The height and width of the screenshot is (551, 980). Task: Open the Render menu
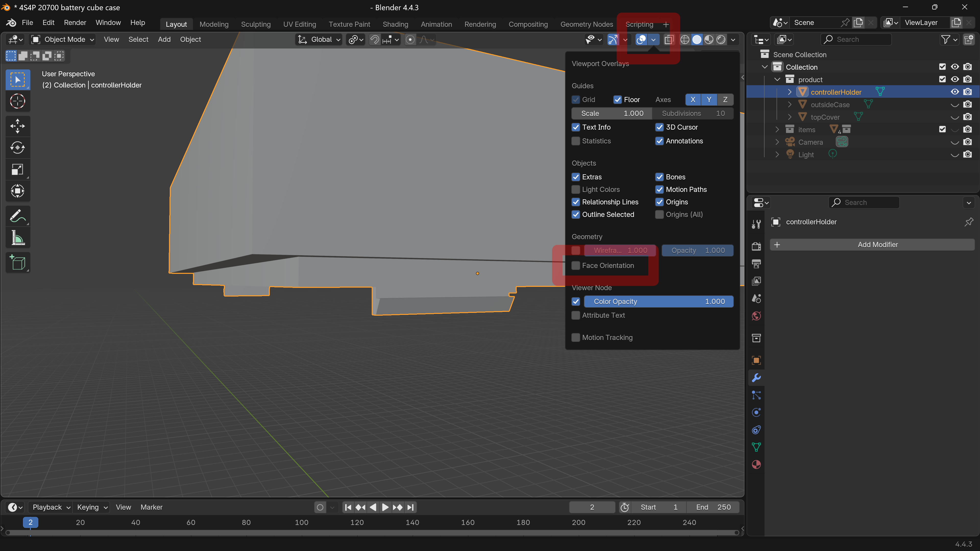click(75, 22)
